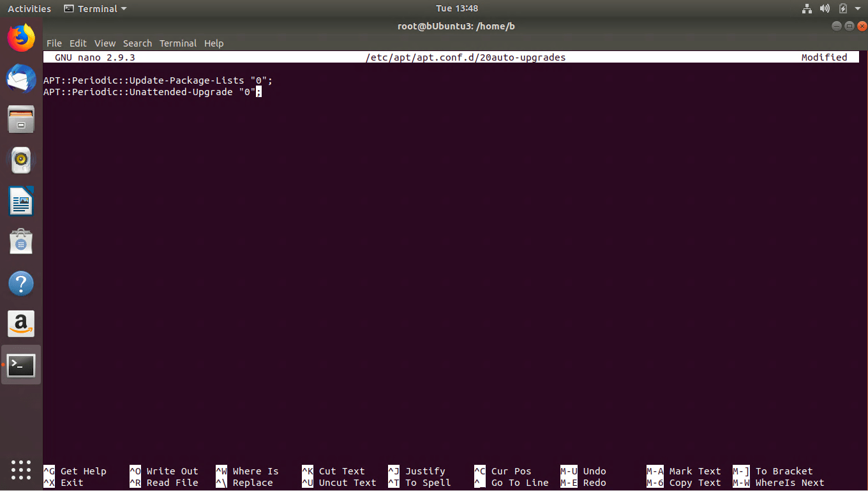Open the clock showing Tue 13:48
This screenshot has width=868, height=491.
coord(456,8)
